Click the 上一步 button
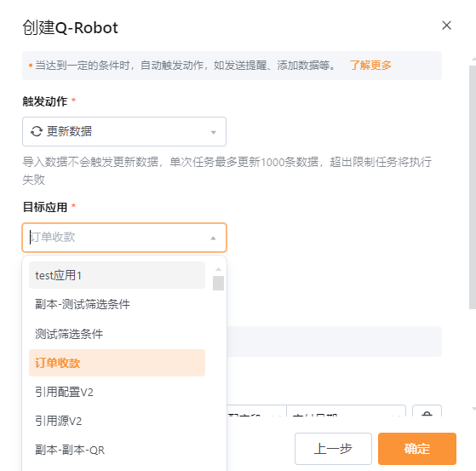Screen dimensions: 476x471 click(x=333, y=449)
